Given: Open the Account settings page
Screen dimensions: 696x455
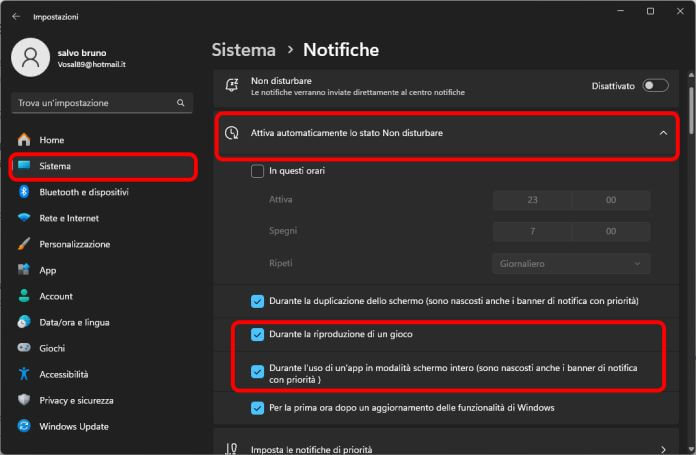Looking at the screenshot, I should click(x=103, y=296).
